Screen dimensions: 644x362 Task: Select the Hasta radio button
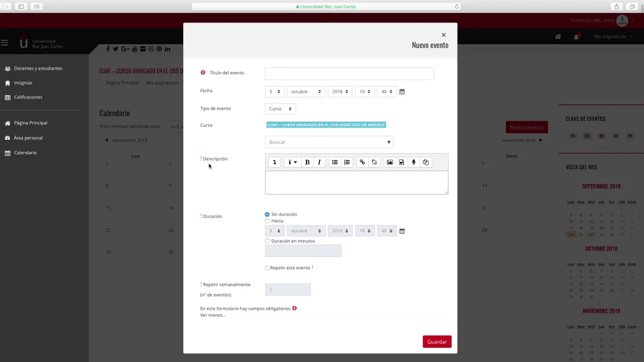pyautogui.click(x=267, y=221)
